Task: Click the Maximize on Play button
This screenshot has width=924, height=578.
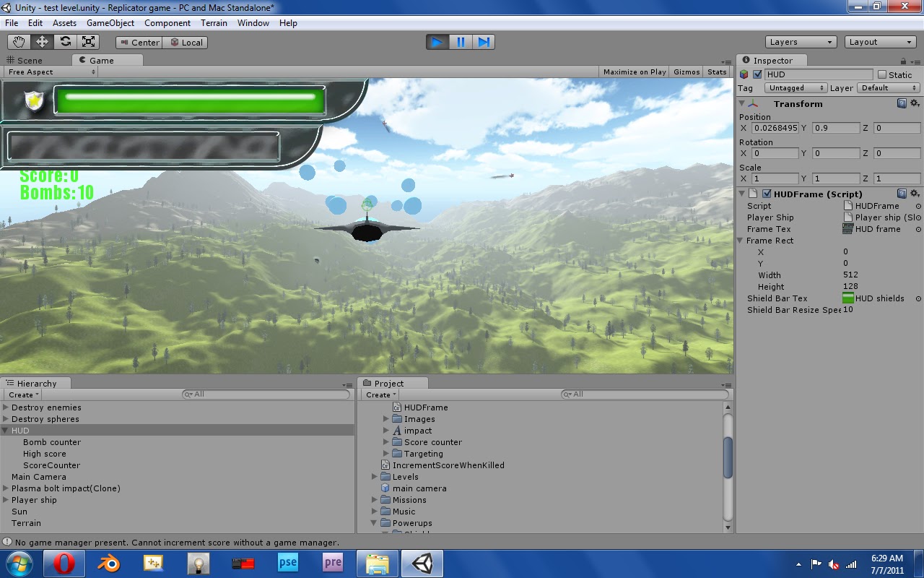Action: pyautogui.click(x=635, y=72)
